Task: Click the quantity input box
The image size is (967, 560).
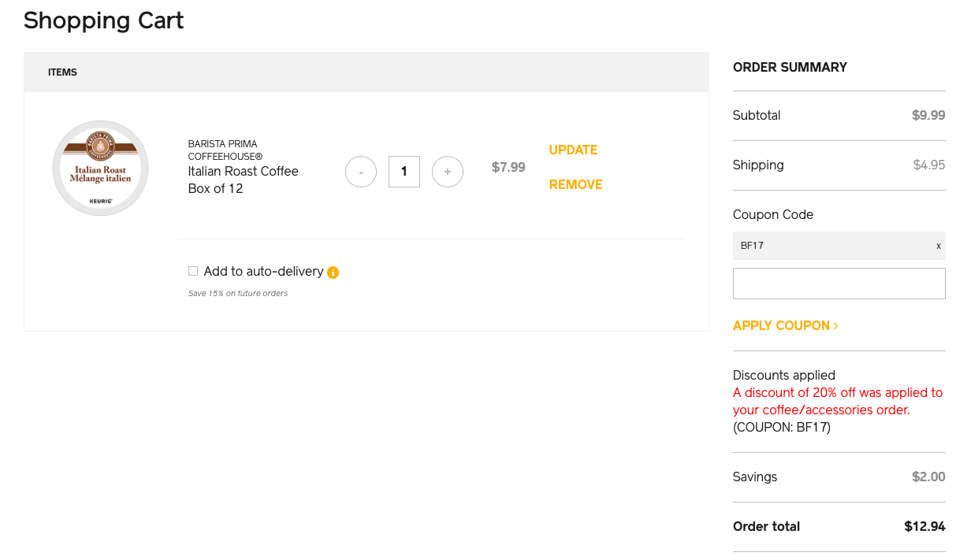Action: [404, 172]
